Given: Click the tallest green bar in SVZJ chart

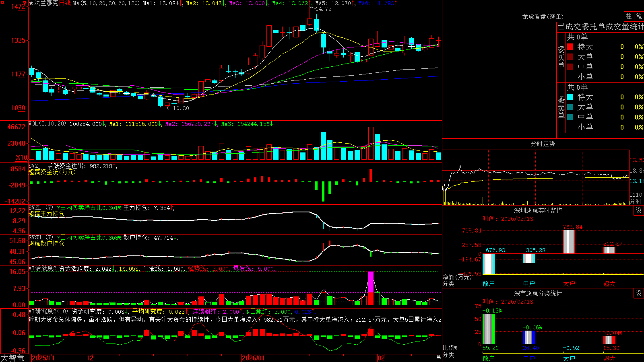Looking at the screenshot, I should [323, 191].
